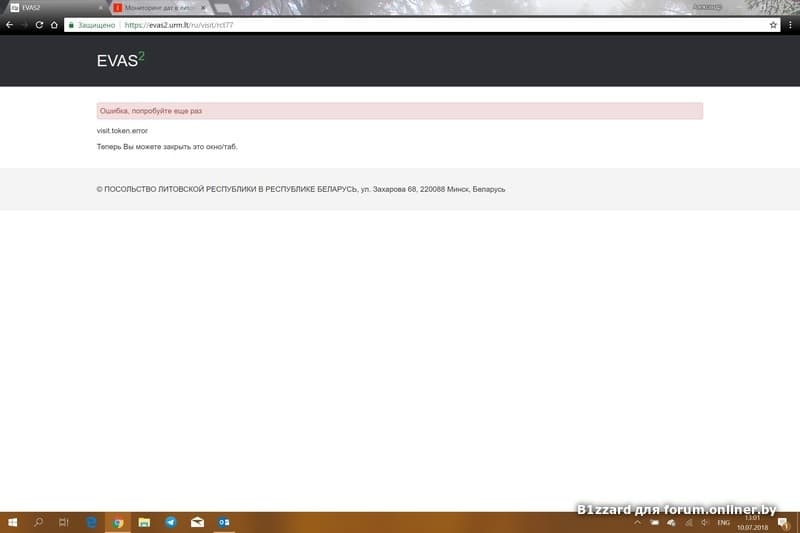Open the notification center icon
The width and height of the screenshot is (800, 533).
coord(783,522)
